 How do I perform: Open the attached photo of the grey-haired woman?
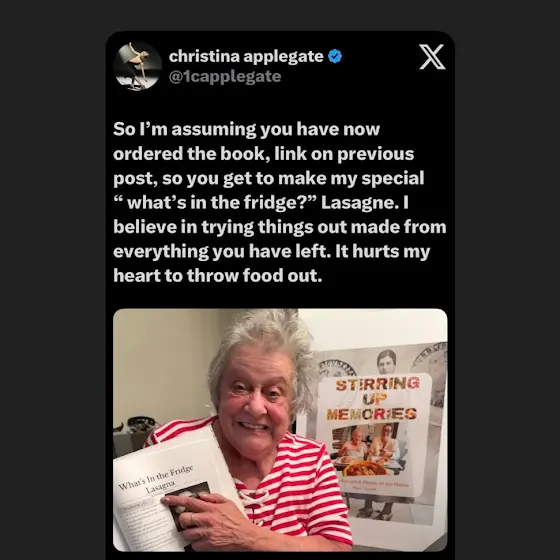tap(280, 430)
